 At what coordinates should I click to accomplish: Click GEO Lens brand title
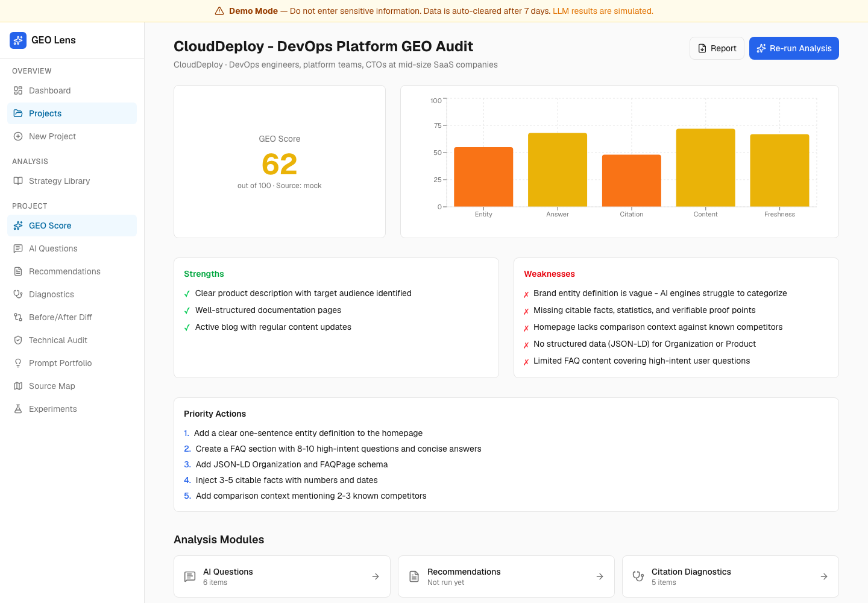(x=54, y=40)
